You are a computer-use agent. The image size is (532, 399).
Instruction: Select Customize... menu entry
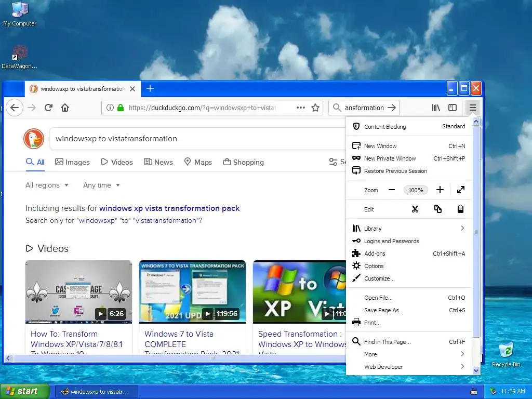(409, 278)
